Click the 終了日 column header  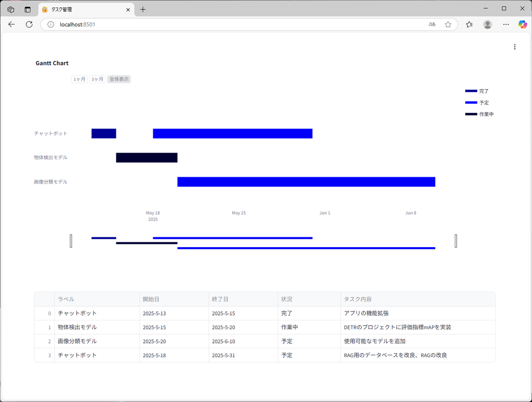point(243,299)
